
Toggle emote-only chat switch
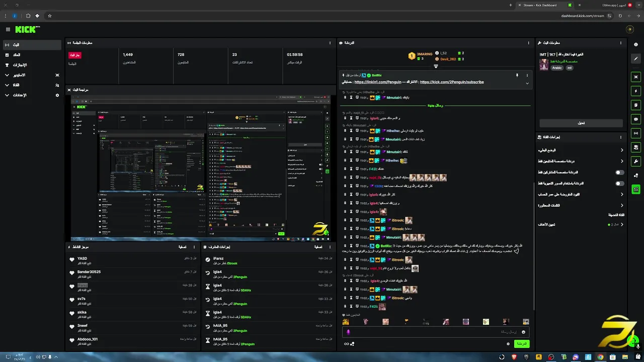click(620, 184)
